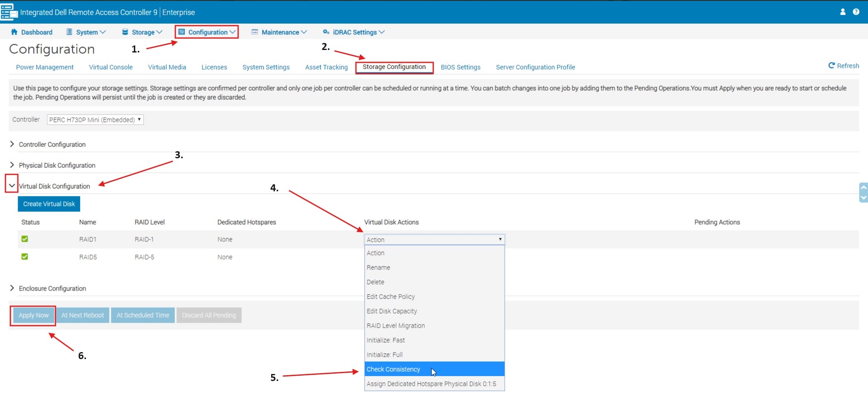Screen dimensions: 868x393
Task: Choose Delete from the action list
Action: click(x=434, y=282)
